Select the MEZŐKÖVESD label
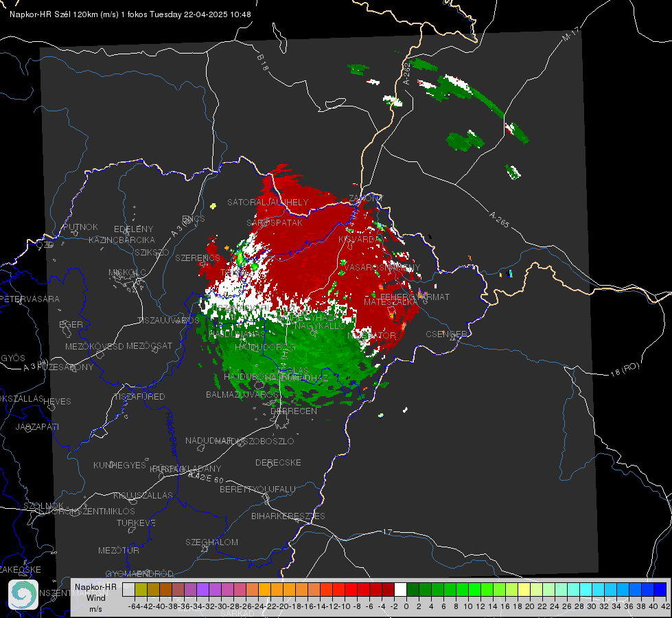 (94, 347)
